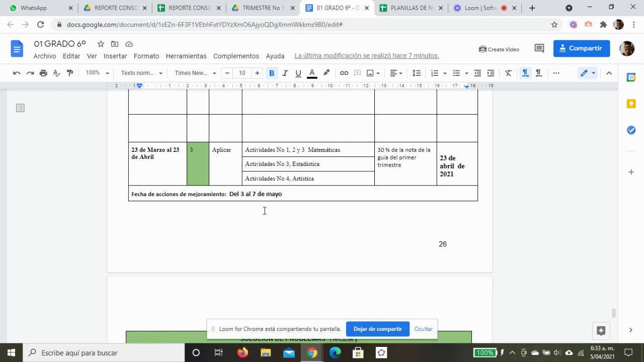Expand text alignment options

[x=396, y=73]
